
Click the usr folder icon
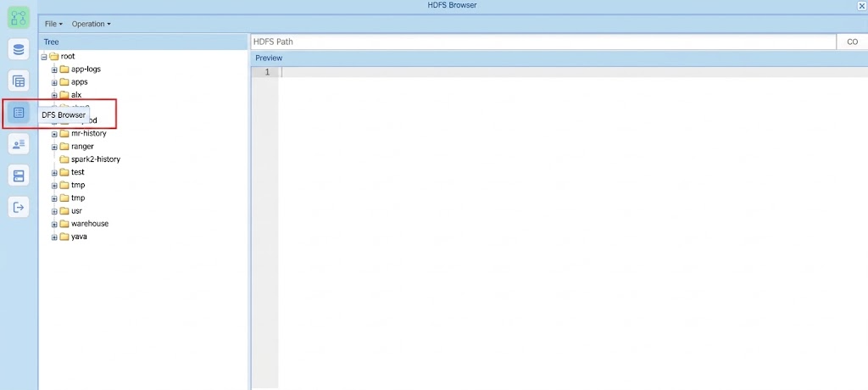click(x=64, y=211)
